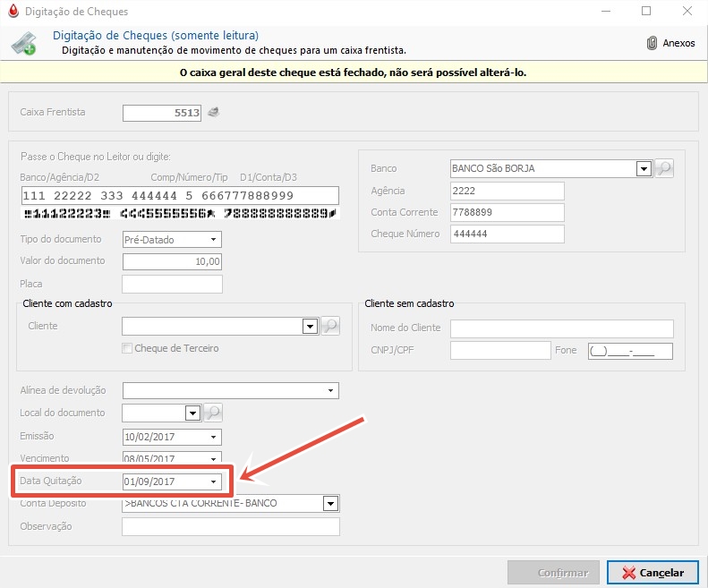The image size is (708, 588).
Task: Open the Vencimento date picker arrow
Action: click(214, 458)
